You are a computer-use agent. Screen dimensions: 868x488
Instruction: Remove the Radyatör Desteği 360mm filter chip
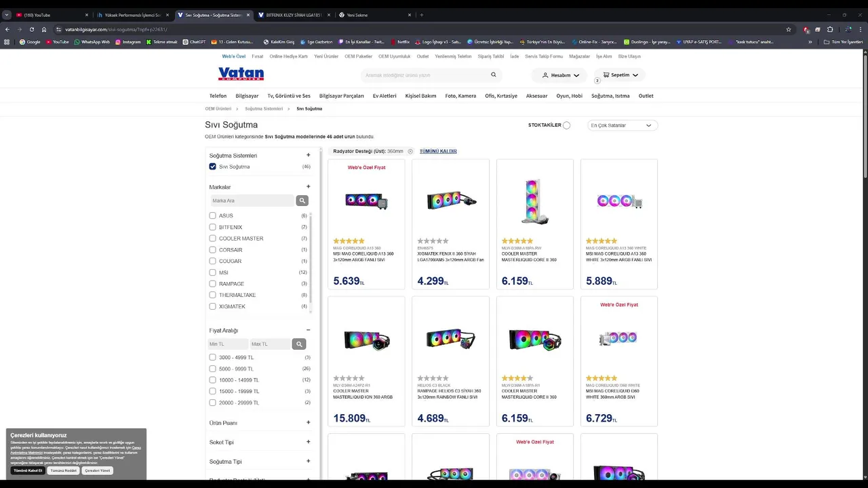point(410,151)
